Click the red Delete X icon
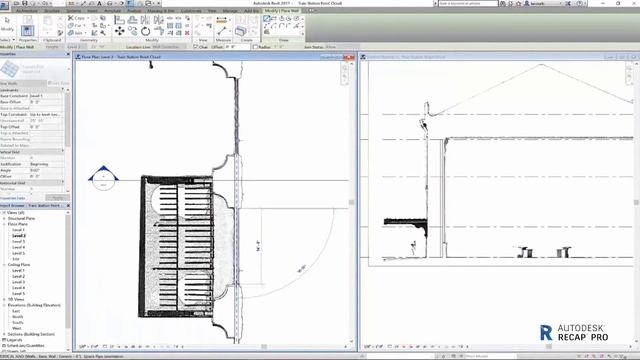The width and height of the screenshot is (640, 360). click(187, 33)
